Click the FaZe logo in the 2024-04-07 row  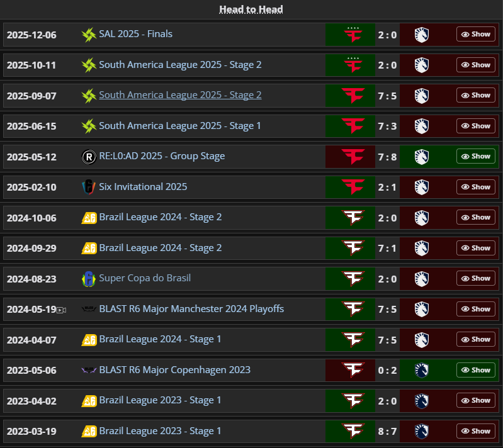click(353, 340)
